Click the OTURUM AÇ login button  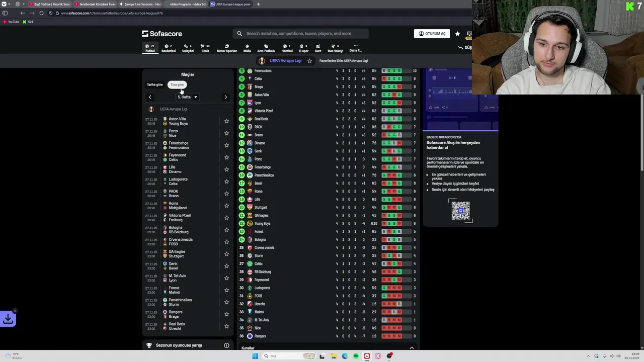432,34
